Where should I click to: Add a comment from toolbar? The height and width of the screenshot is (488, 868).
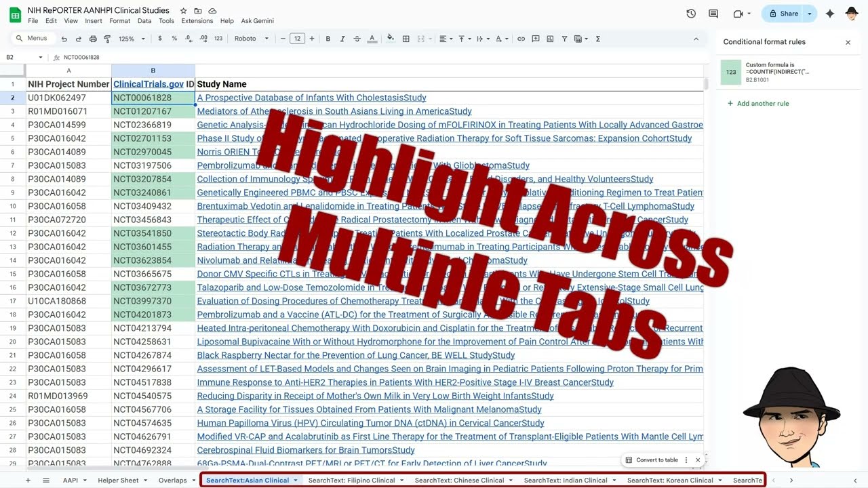536,39
